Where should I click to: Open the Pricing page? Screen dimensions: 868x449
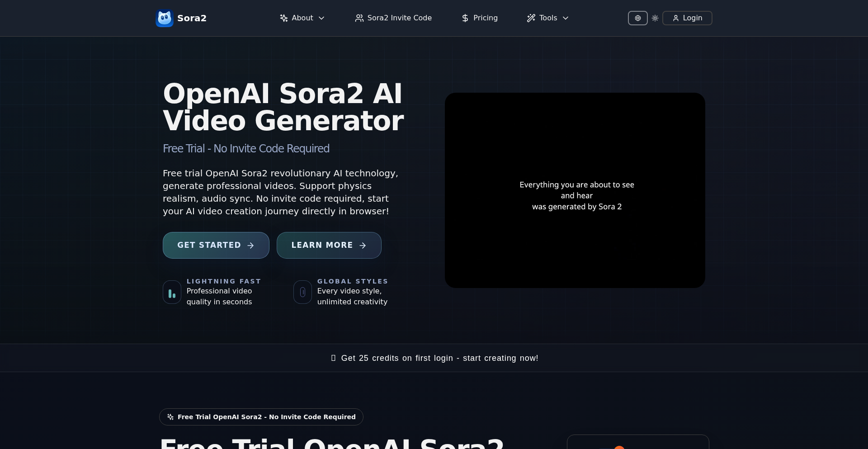[x=480, y=18]
